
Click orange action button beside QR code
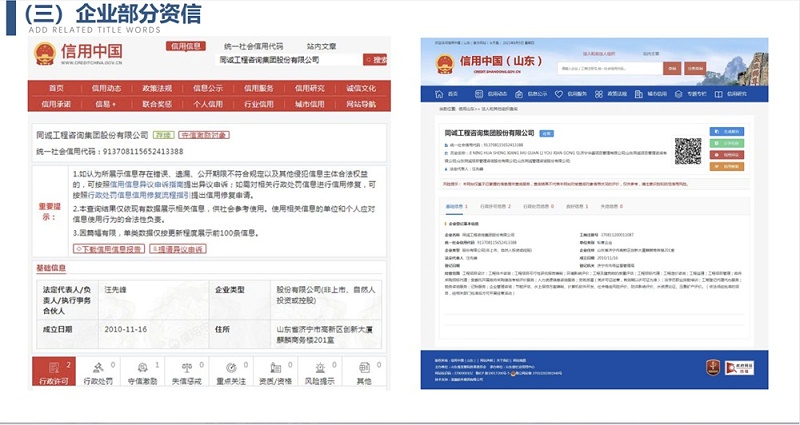(727, 166)
